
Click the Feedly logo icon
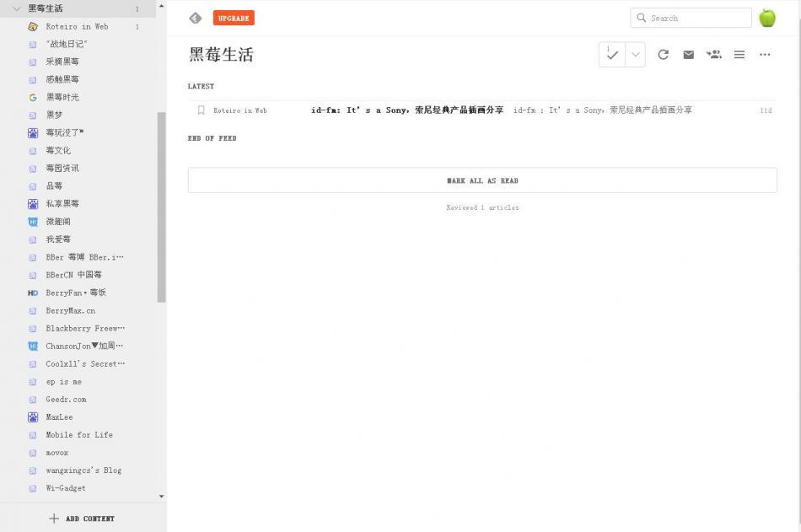195,17
